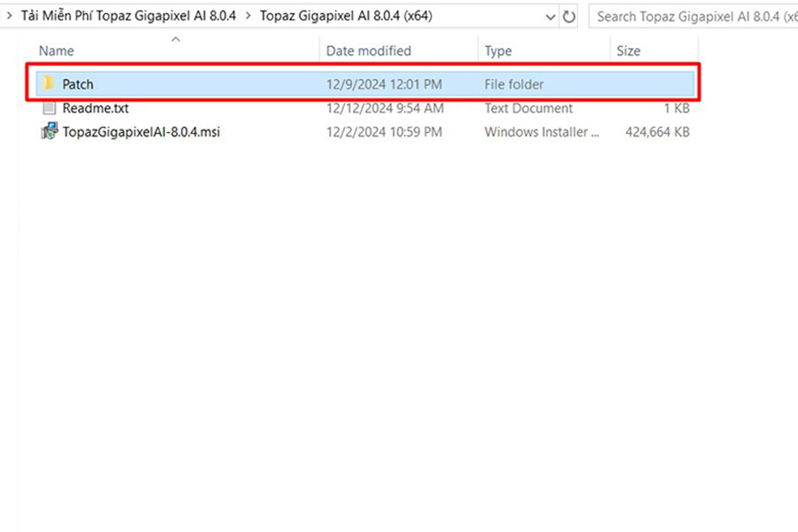Select the Patch folder icon

point(49,83)
